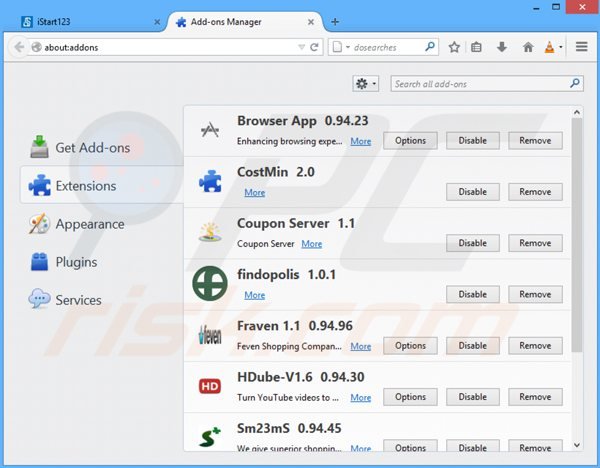Screen dimensions: 600x468
Task: Close the Add-ons Manager tab
Action: coord(311,22)
